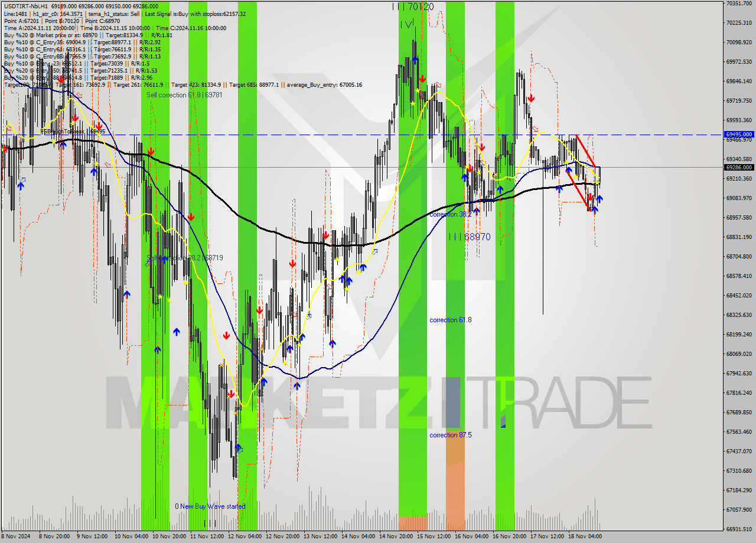Click the 68325.630 price axis label
This screenshot has width=756, height=543.
(739, 315)
